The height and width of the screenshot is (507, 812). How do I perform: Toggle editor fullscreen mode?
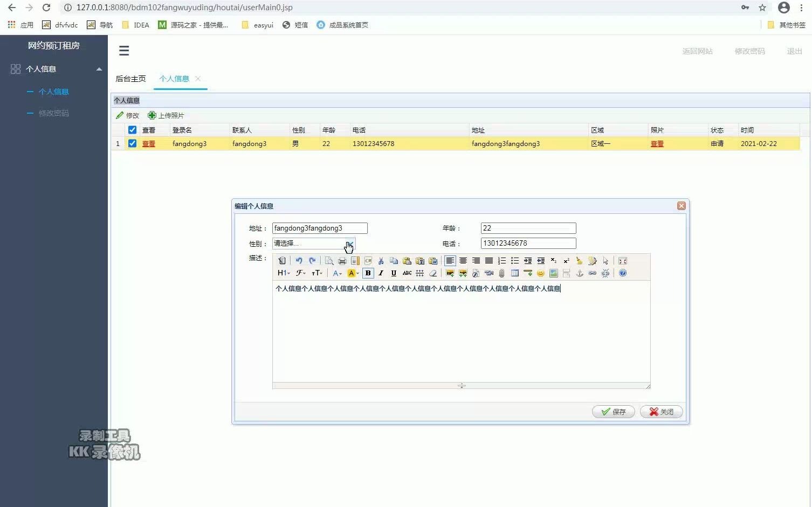click(622, 261)
